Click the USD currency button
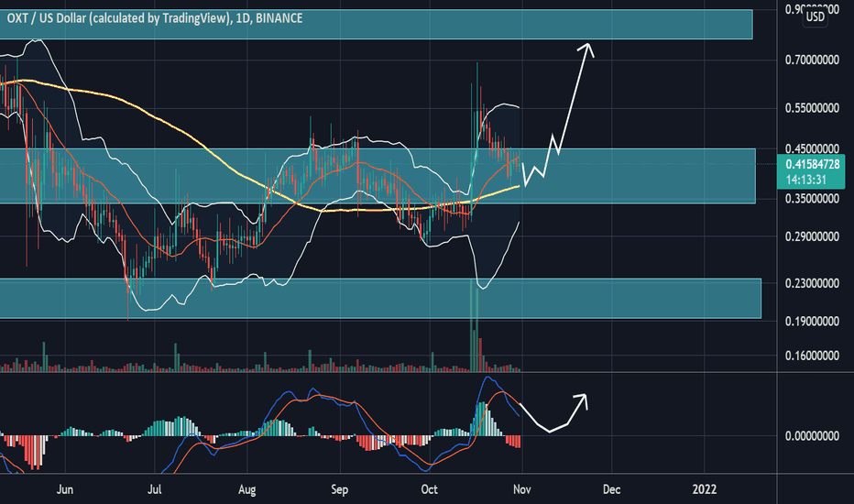Viewport: 854px width, 504px height. pyautogui.click(x=815, y=16)
